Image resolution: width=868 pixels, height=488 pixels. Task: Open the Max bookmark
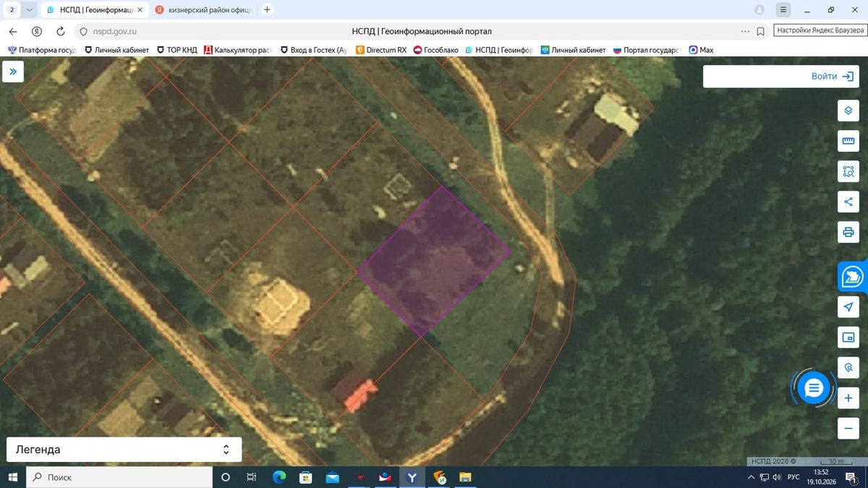click(x=701, y=50)
